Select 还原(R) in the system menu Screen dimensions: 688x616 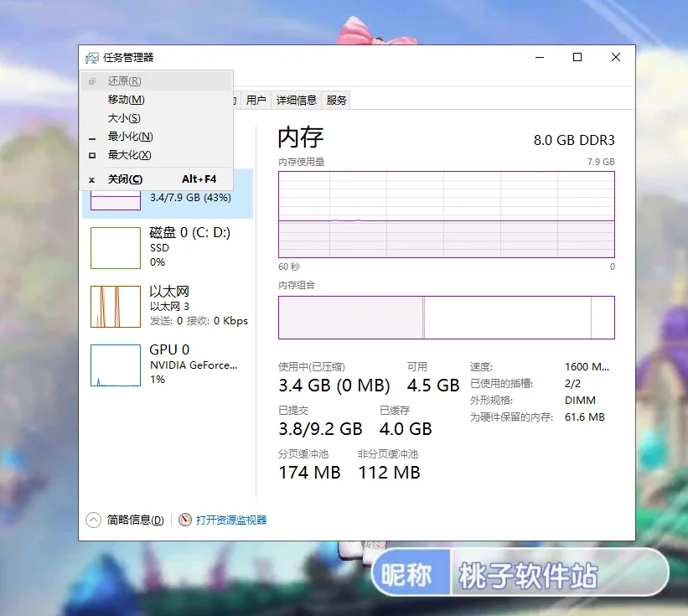pos(156,81)
